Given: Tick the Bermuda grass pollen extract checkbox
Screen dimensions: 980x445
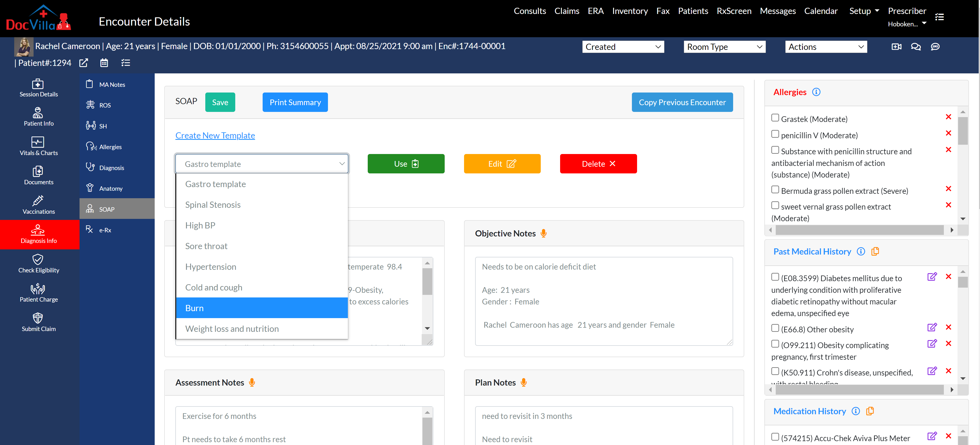Looking at the screenshot, I should (x=775, y=190).
